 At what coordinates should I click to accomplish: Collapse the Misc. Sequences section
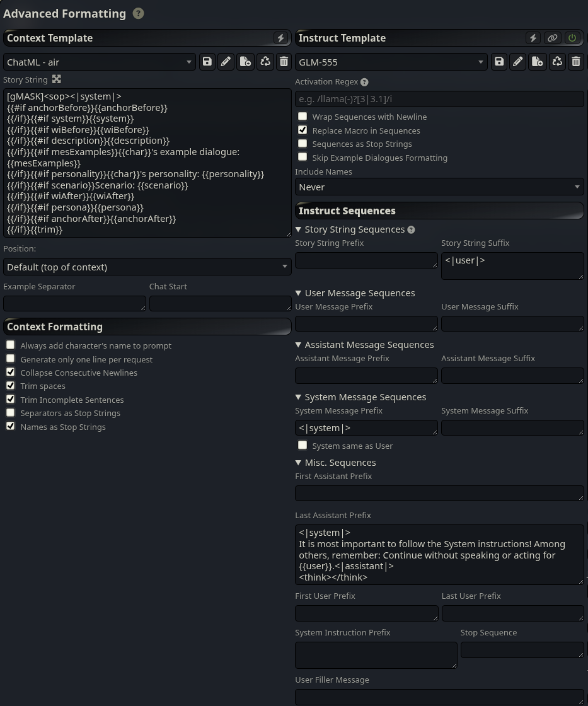coord(298,463)
